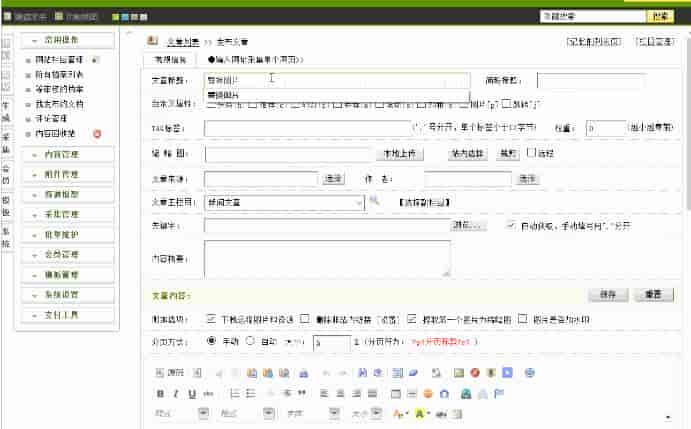Click the magnifier icon beside the column dropdown
The width and height of the screenshot is (691, 429).
(375, 202)
